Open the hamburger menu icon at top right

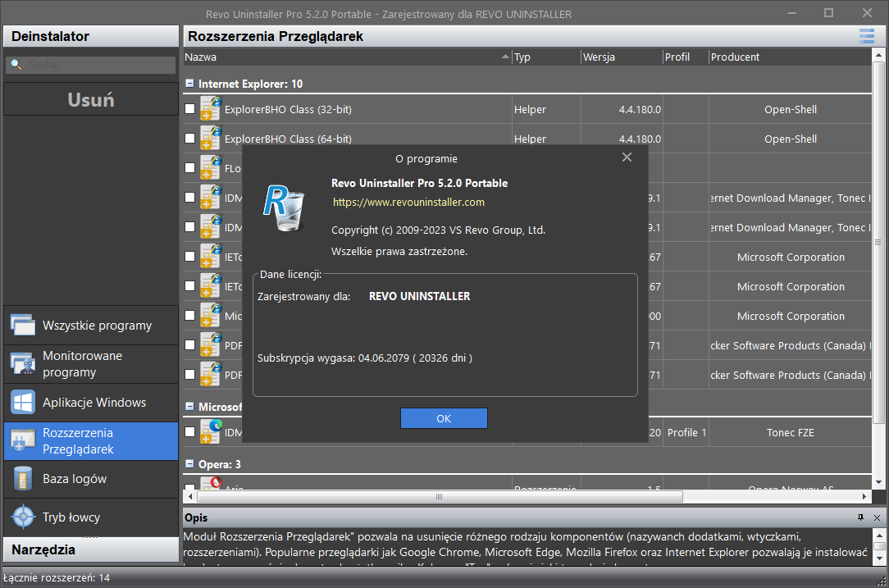pyautogui.click(x=866, y=36)
